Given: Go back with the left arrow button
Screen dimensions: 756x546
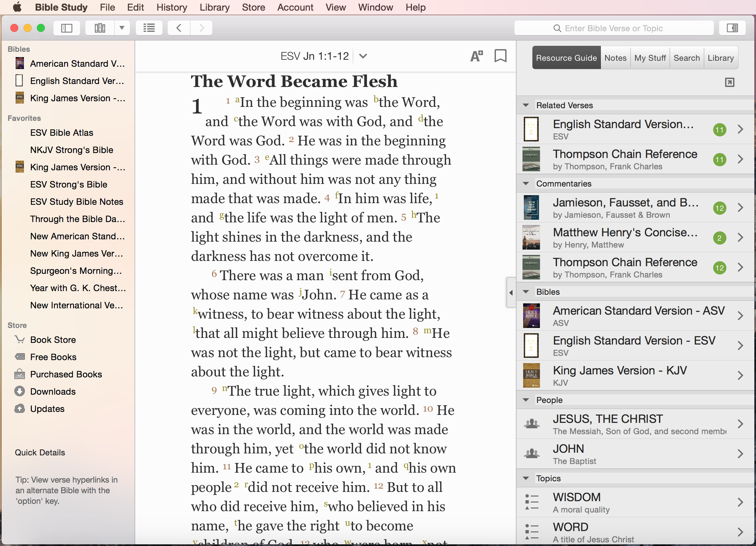Looking at the screenshot, I should click(179, 28).
